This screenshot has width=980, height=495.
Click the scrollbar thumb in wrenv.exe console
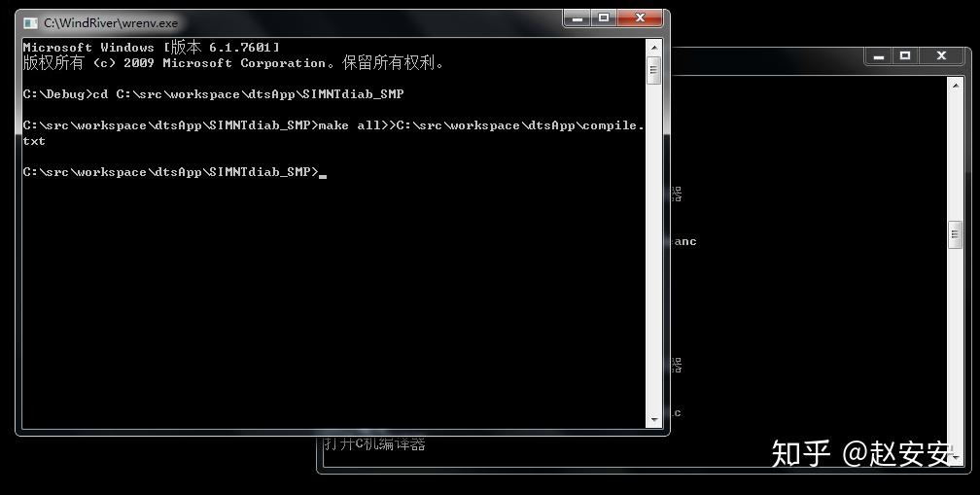[x=653, y=70]
